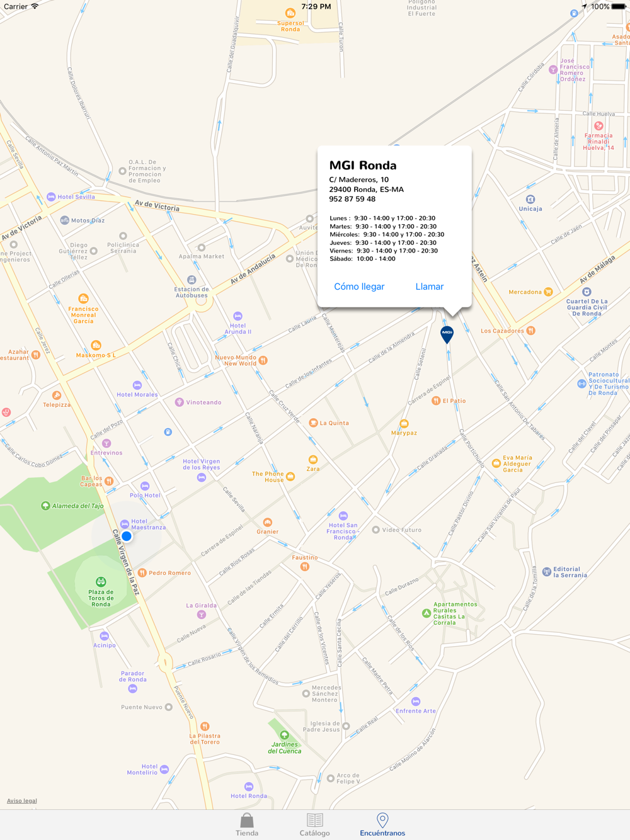Viewport: 630px width, 840px height.
Task: Select the Farmacia Rinaldi Huelva icon
Action: click(598, 126)
